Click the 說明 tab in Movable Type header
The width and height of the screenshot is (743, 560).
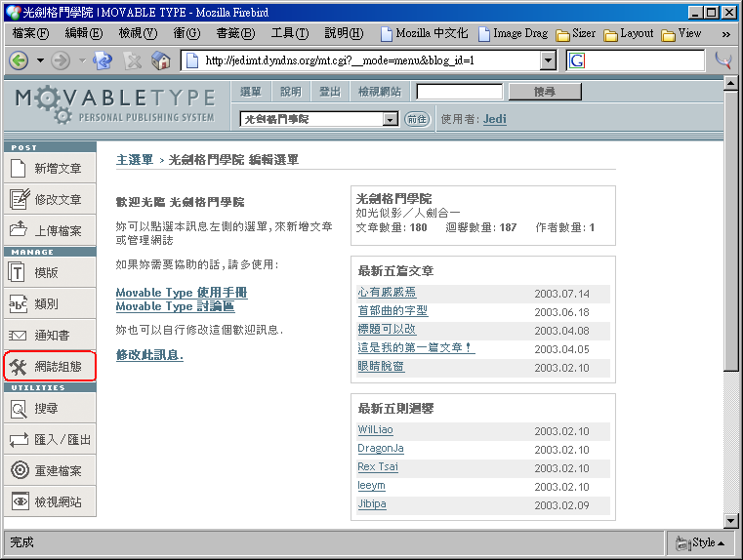[291, 92]
